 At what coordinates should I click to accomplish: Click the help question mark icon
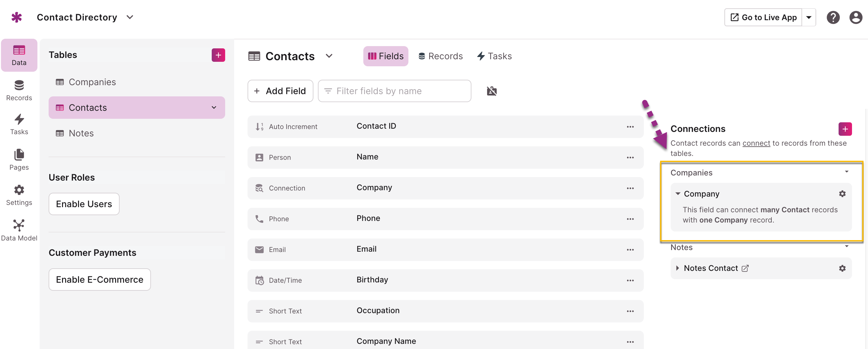click(x=832, y=18)
